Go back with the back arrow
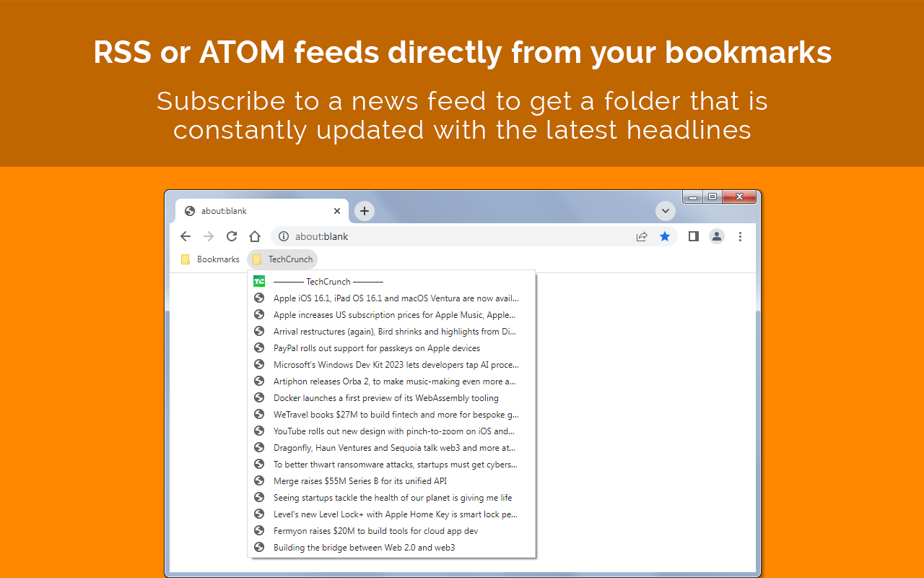This screenshot has height=578, width=924. (x=186, y=236)
